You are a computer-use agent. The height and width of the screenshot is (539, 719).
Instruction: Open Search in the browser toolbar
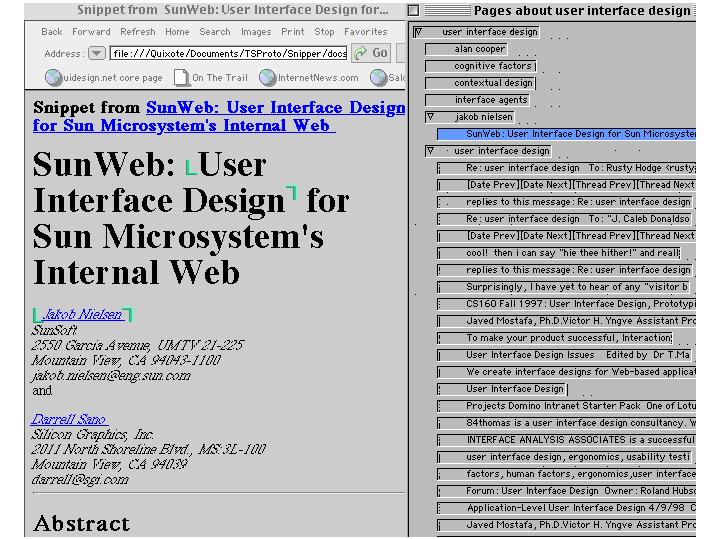[215, 32]
